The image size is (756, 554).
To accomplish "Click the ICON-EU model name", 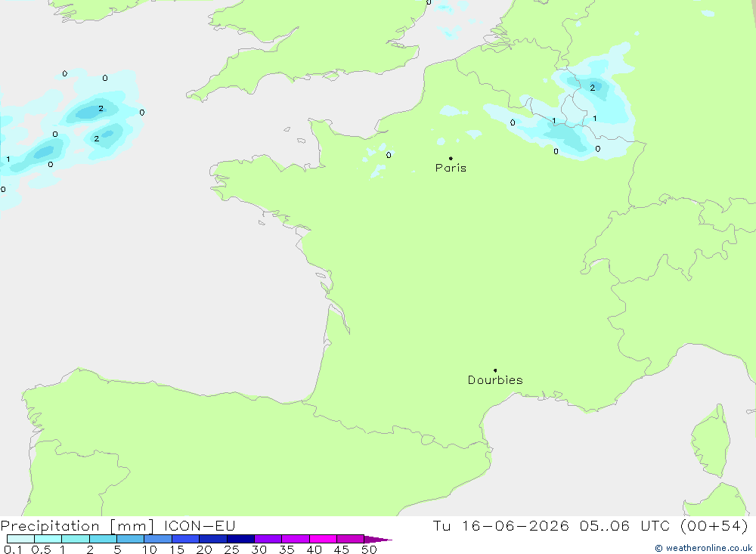I will 200,525.
